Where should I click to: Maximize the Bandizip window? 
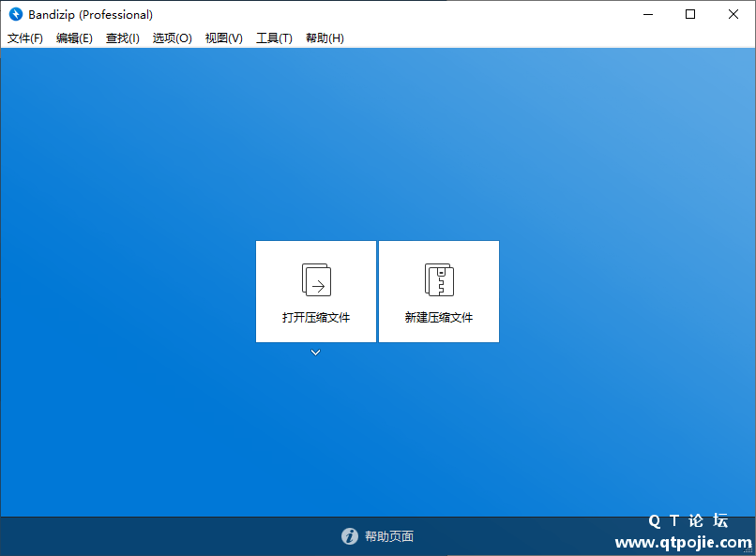[690, 14]
